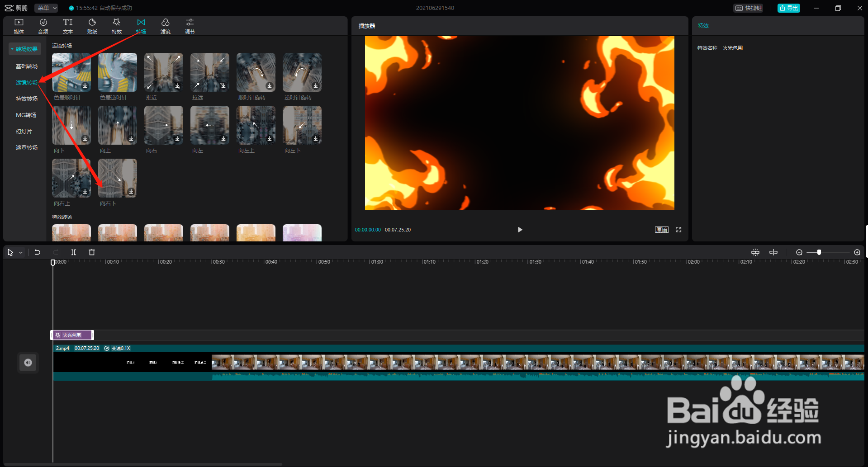Click the delete trash icon

pyautogui.click(x=92, y=252)
